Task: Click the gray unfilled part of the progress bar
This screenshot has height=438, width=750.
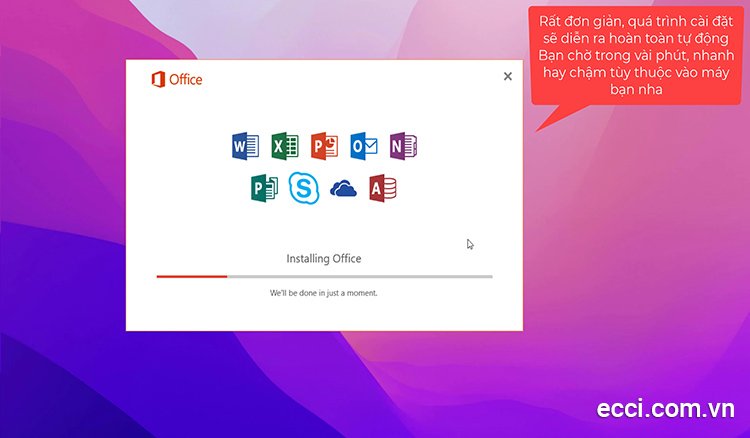Action: click(x=360, y=276)
